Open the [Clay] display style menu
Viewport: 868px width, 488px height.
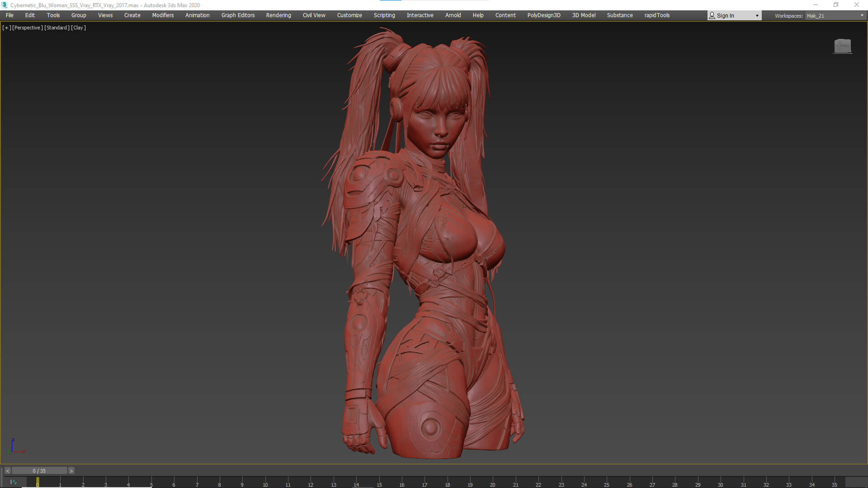coord(78,28)
